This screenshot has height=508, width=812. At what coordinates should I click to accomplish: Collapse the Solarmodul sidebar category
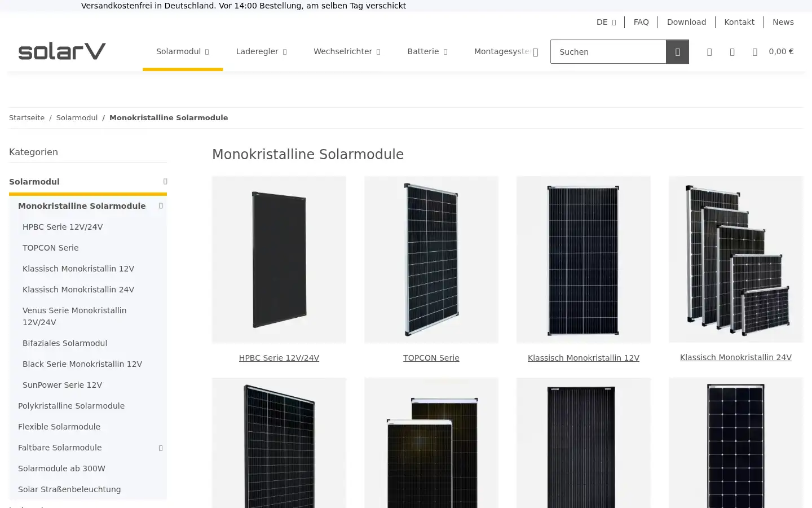(165, 182)
